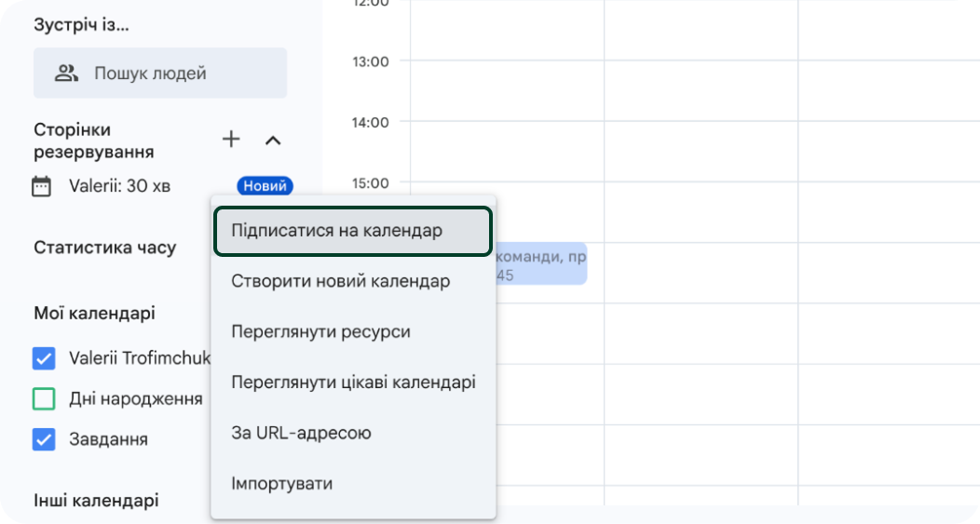Image resolution: width=980 pixels, height=524 pixels.
Task: Uncheck the Valerii Trofimchuk calendar checkbox
Action: [x=44, y=358]
